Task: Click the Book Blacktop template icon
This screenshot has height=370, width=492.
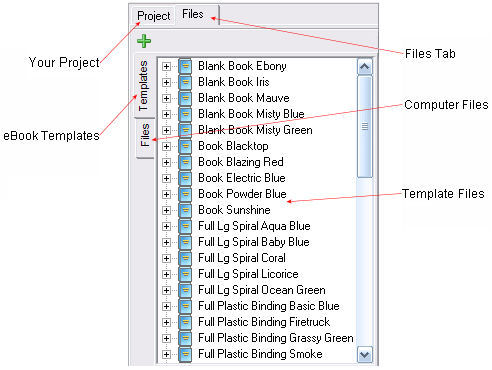Action: (x=185, y=146)
